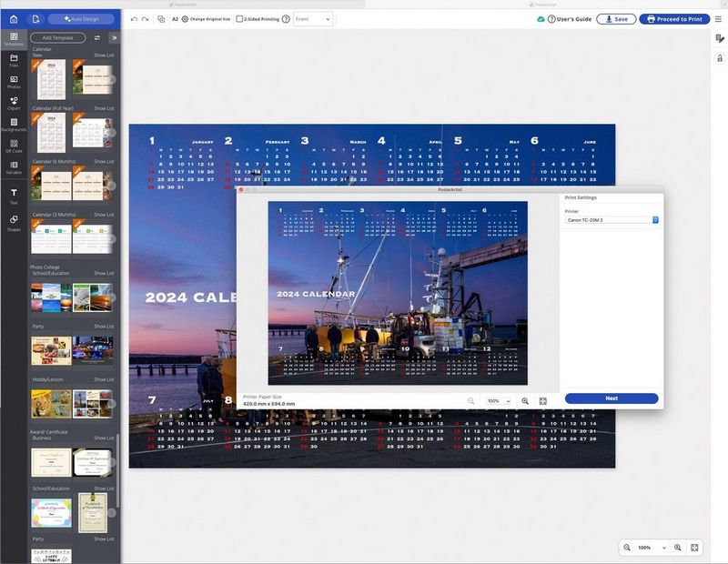Screen dimensions: 728x564
Task: Enable the 2-Sided Printing checkbox
Action: pos(240,19)
